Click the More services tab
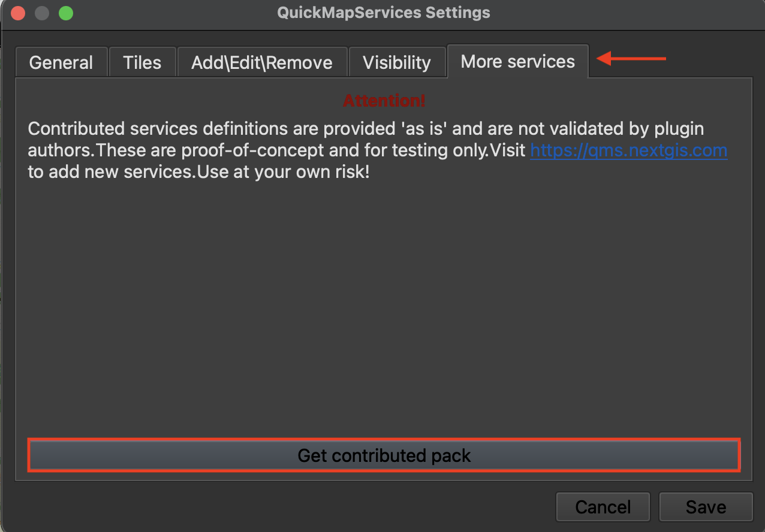765x532 pixels. tap(517, 61)
